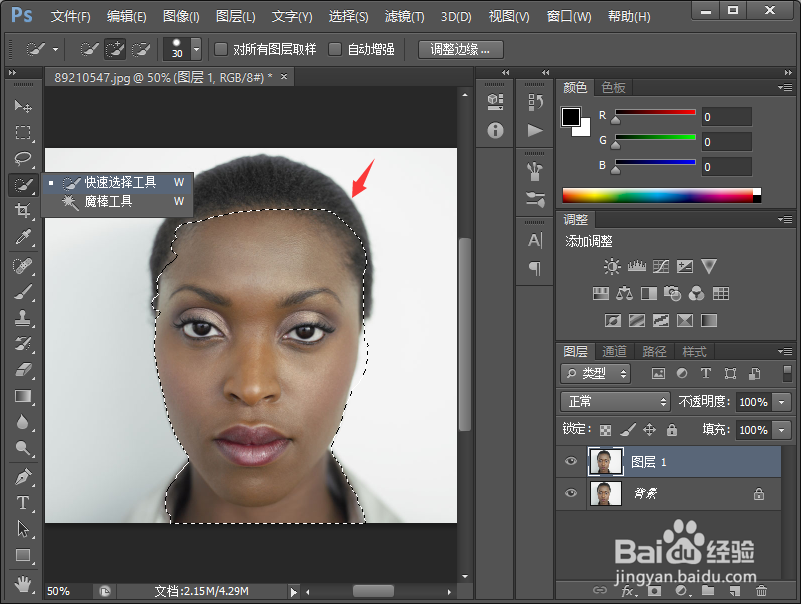This screenshot has height=604, width=801.
Task: Open the layer filter 类型 dropdown
Action: (595, 374)
